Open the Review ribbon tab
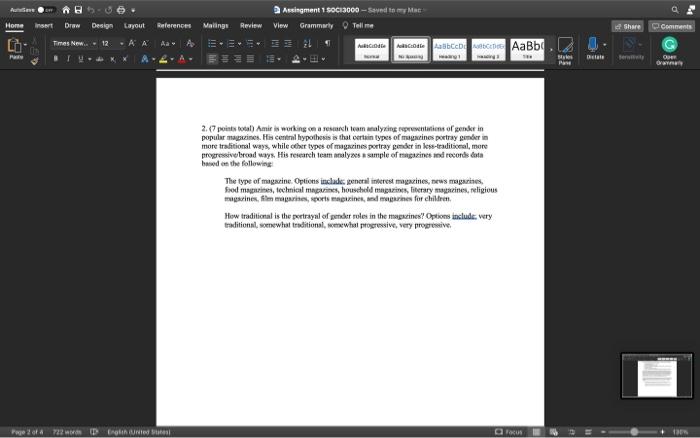 [x=251, y=25]
